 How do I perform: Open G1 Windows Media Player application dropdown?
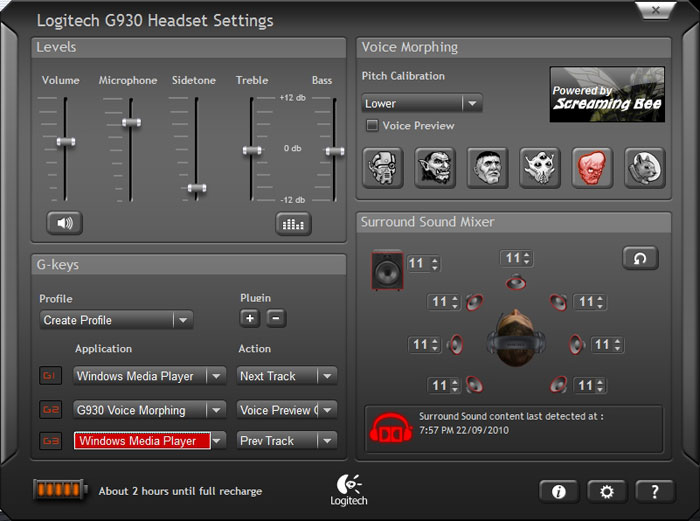click(x=150, y=376)
